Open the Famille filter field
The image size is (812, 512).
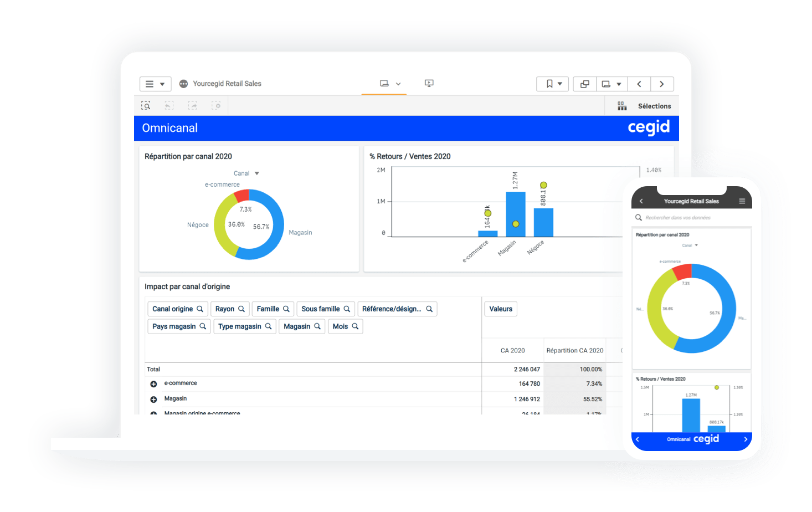coord(273,309)
